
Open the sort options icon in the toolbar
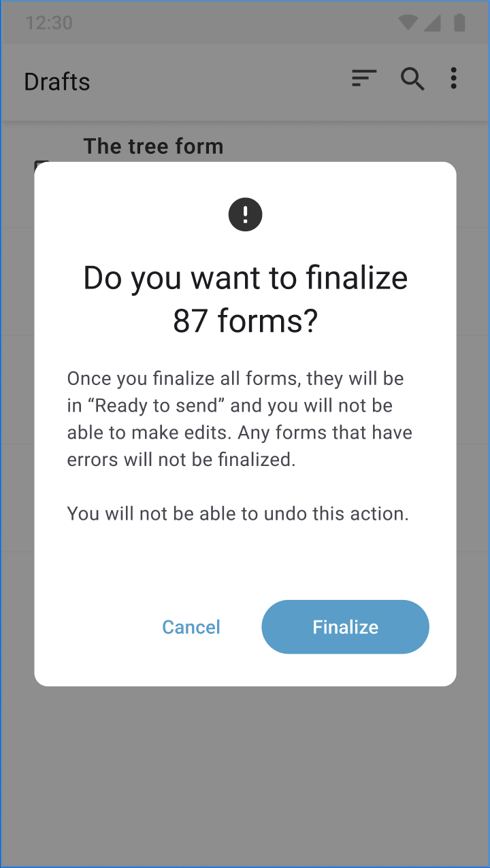pyautogui.click(x=363, y=78)
